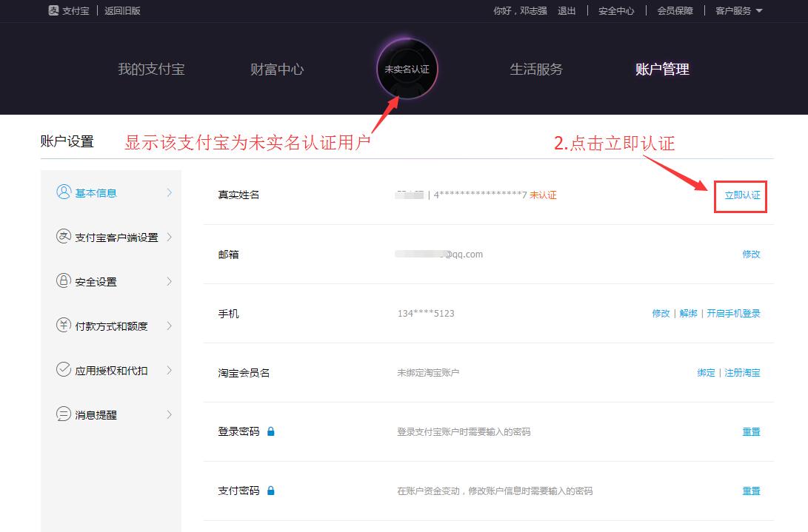Image resolution: width=808 pixels, height=532 pixels.
Task: Click the 未实名认证 circular badge
Action: pyautogui.click(x=407, y=69)
